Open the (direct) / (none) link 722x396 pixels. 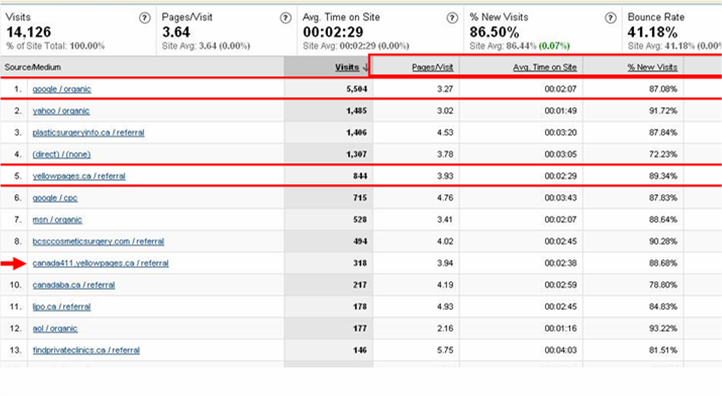coord(61,154)
